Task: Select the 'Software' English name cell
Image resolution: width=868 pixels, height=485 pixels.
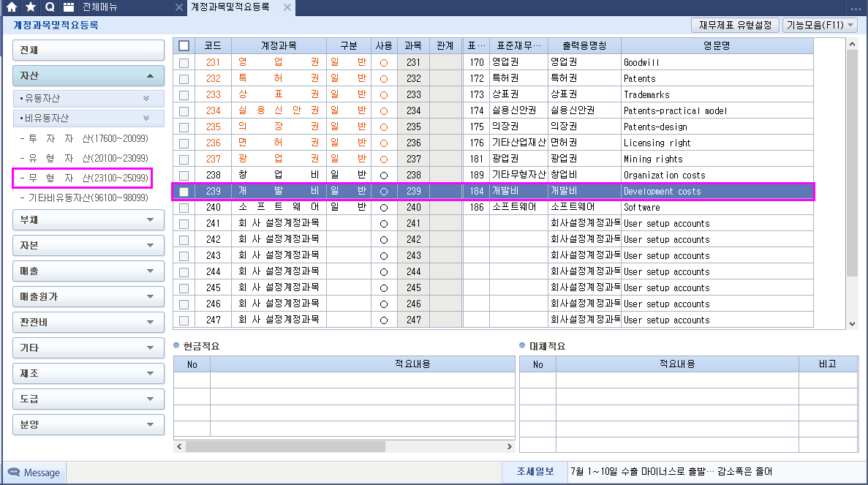Action: click(717, 207)
